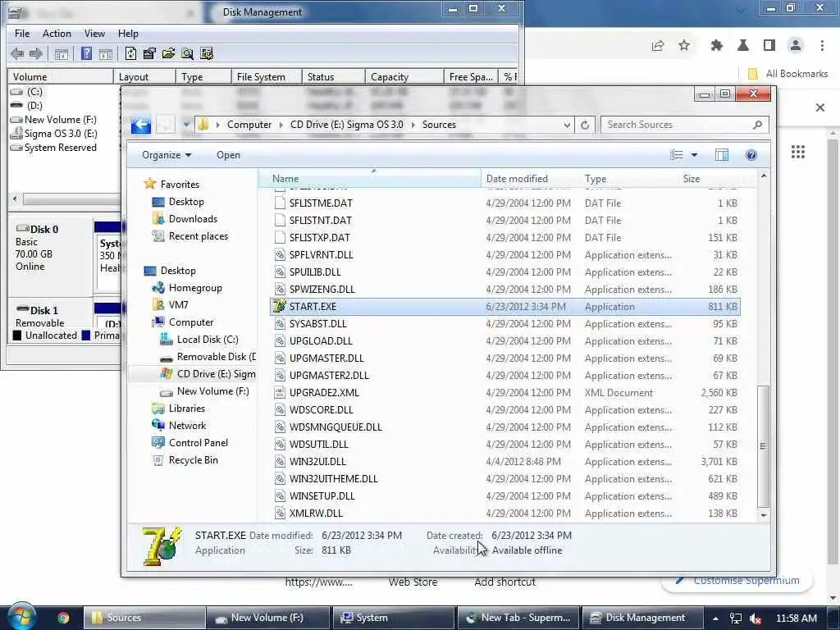Image resolution: width=840 pixels, height=630 pixels.
Task: Click the network tray icon
Action: 736,619
